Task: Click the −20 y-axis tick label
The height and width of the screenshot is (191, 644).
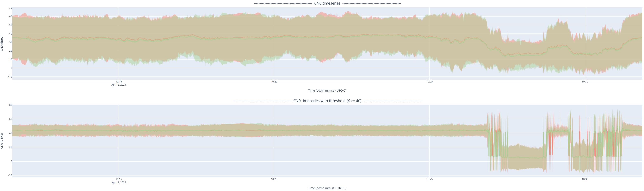Action: [x=10, y=175]
